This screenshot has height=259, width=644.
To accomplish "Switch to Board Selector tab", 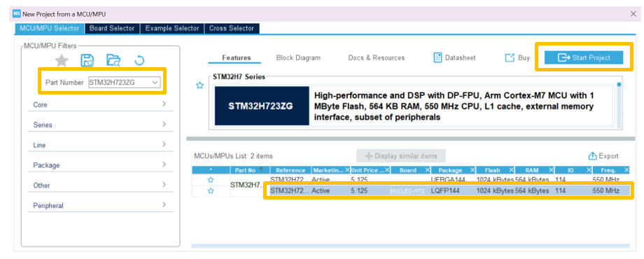I will point(112,28).
